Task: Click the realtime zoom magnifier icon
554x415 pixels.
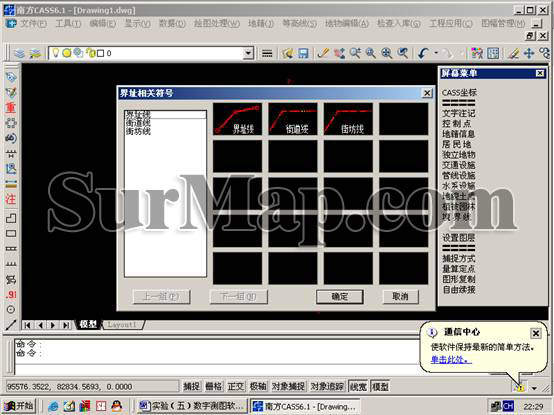Action: click(x=355, y=54)
